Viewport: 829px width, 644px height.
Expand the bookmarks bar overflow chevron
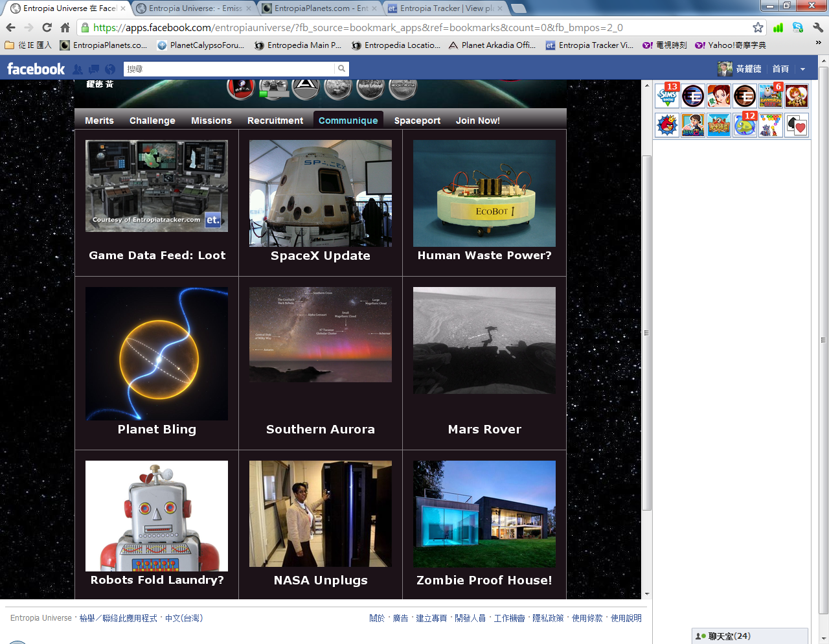[x=818, y=43]
